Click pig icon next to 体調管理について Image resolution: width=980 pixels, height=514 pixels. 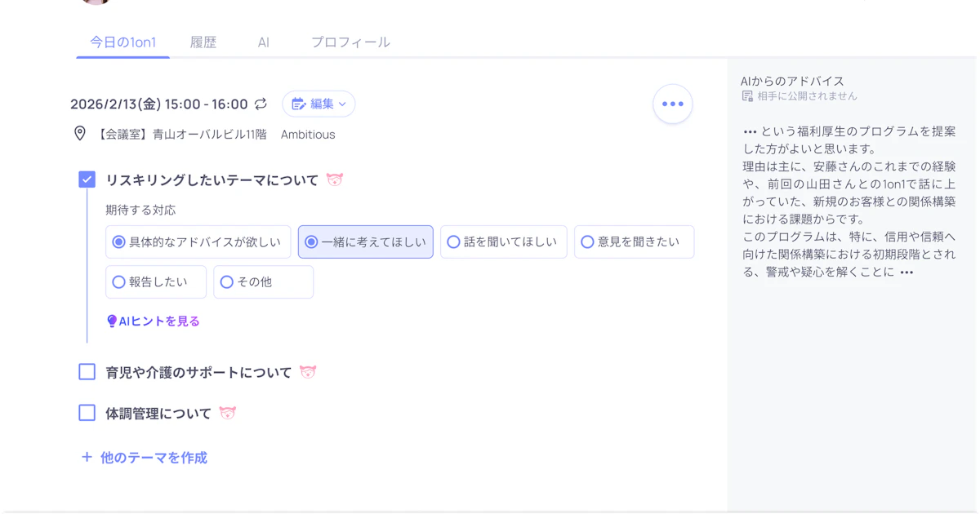(x=228, y=414)
